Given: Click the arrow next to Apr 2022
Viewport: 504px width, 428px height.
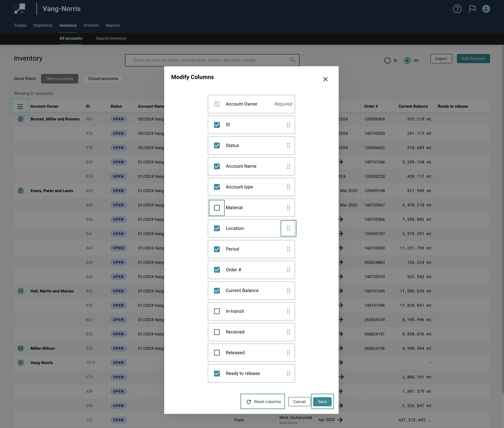Looking at the screenshot, I should tap(340, 420).
